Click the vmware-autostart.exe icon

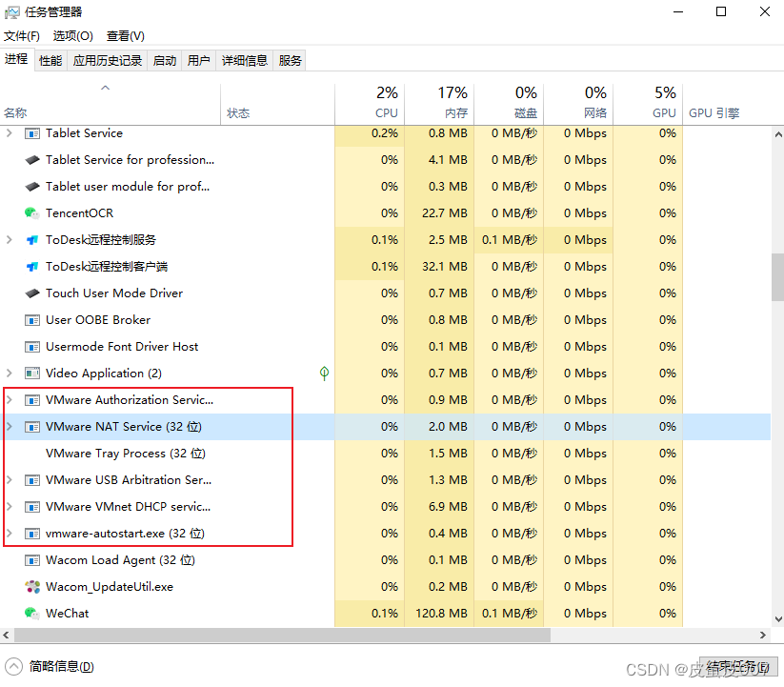point(32,534)
